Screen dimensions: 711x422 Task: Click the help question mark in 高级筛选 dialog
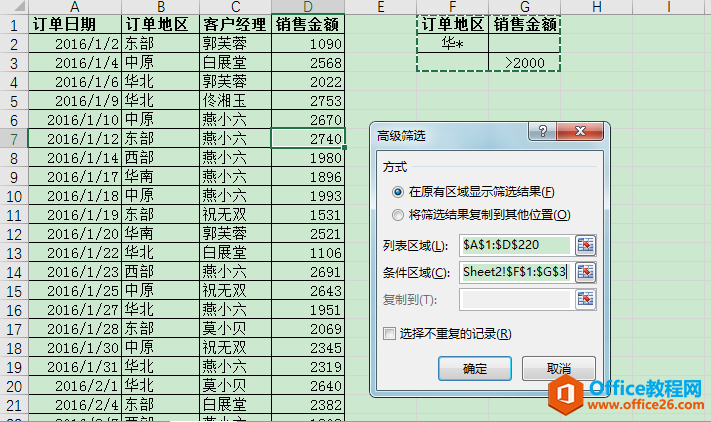[x=542, y=131]
